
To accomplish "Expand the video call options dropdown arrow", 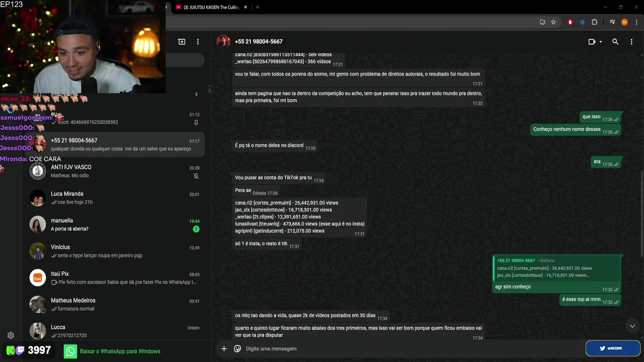I will 601,42.
